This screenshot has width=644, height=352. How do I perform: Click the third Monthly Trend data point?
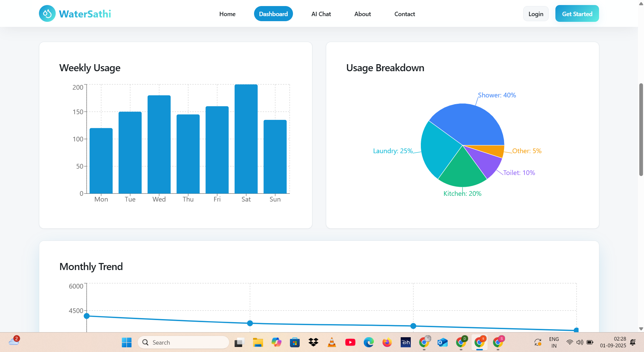coord(413,326)
